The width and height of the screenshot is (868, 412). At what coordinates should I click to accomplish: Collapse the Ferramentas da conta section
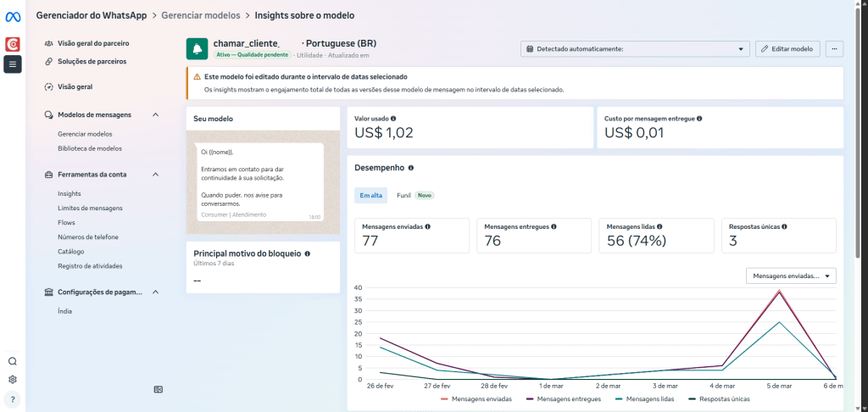[x=155, y=175]
